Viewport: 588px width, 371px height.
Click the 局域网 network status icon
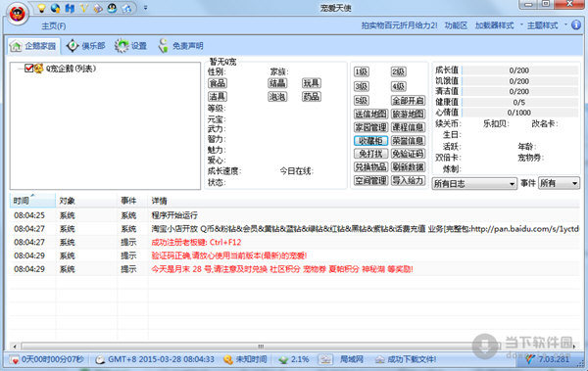[325, 360]
